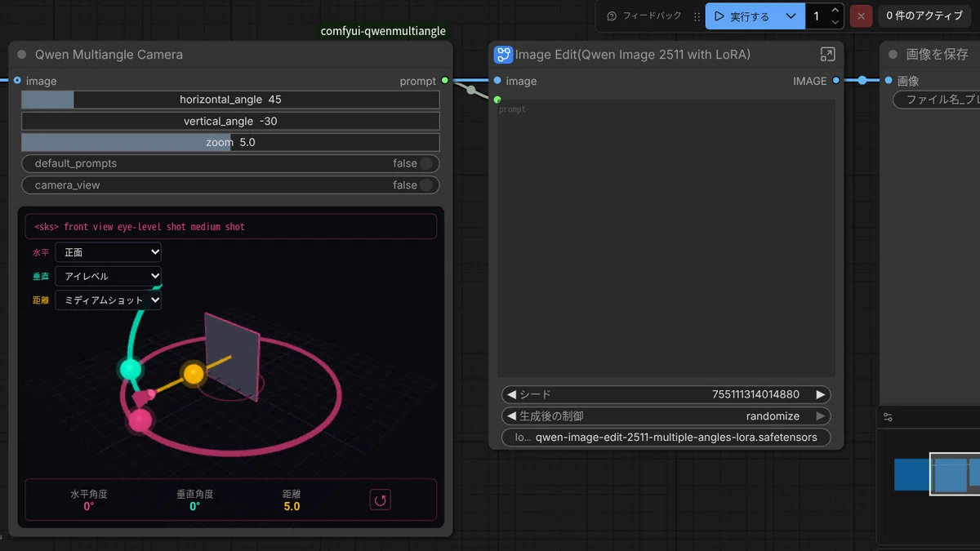Screen dimensions: 980x551
Task: Click the link midpoint before 画像を保存
Action: click(x=862, y=81)
